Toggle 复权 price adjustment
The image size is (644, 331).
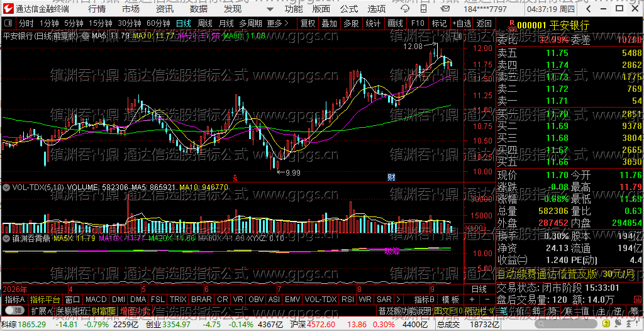(308, 23)
